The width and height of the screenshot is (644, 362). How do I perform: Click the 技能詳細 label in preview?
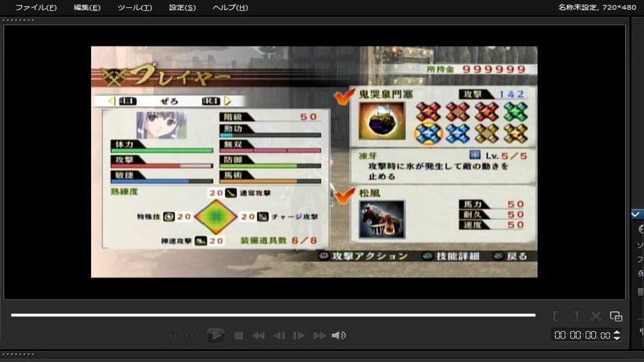458,256
